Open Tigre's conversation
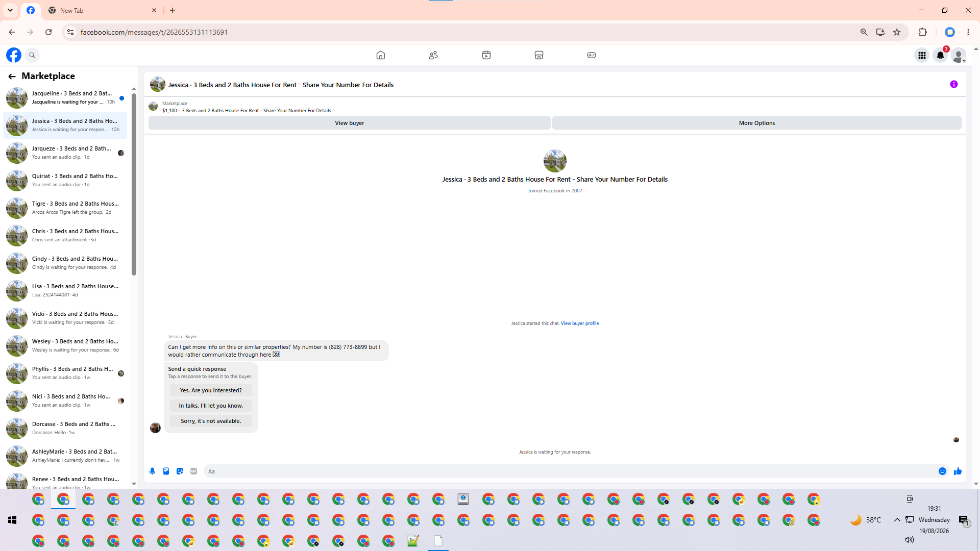The height and width of the screenshot is (551, 980). (x=65, y=208)
